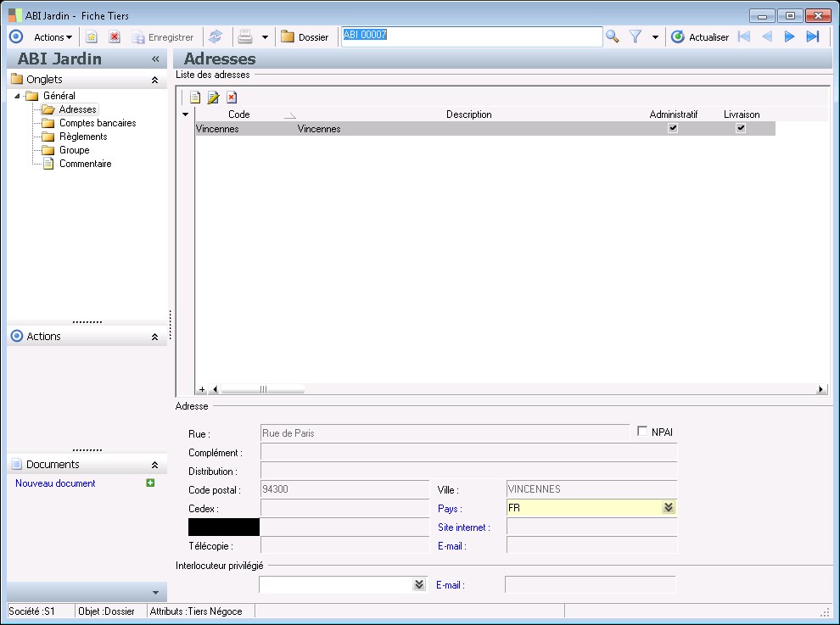
Task: Open the Pays dropdown list
Action: click(x=669, y=507)
